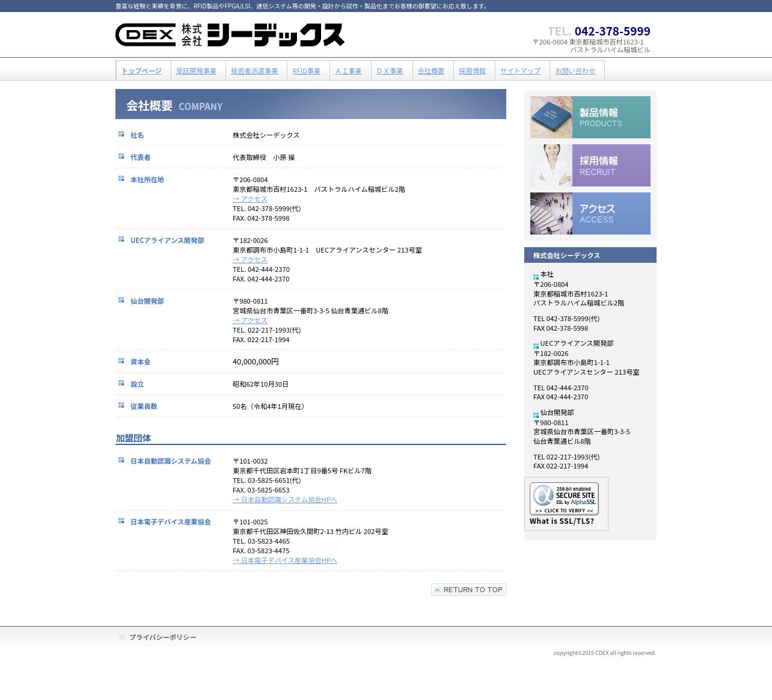This screenshot has width=772, height=700.
Task: Go to 技術者派遣事業 in navigation
Action: pyautogui.click(x=254, y=71)
